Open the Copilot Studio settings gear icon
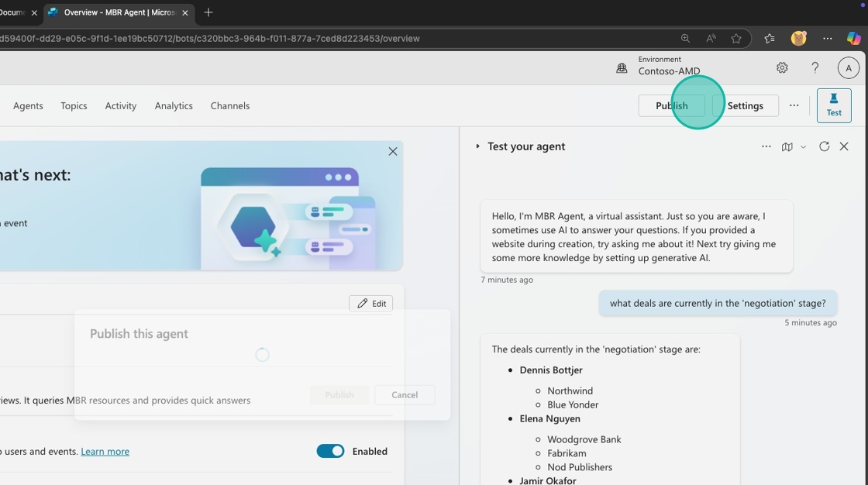 coord(782,68)
